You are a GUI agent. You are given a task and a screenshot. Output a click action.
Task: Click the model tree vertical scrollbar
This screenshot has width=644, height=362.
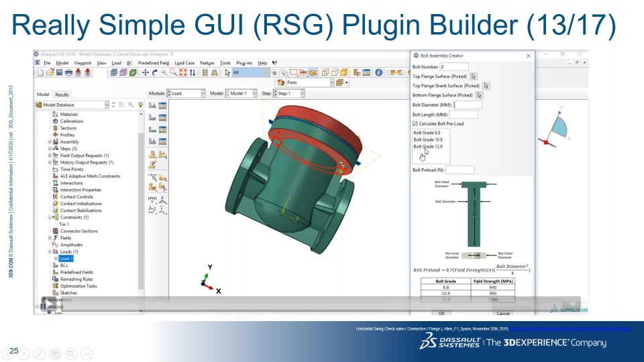click(x=141, y=210)
